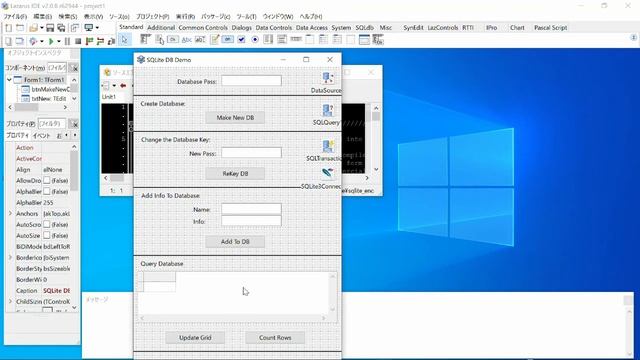Expand the BorderIcons property

(x=10, y=258)
